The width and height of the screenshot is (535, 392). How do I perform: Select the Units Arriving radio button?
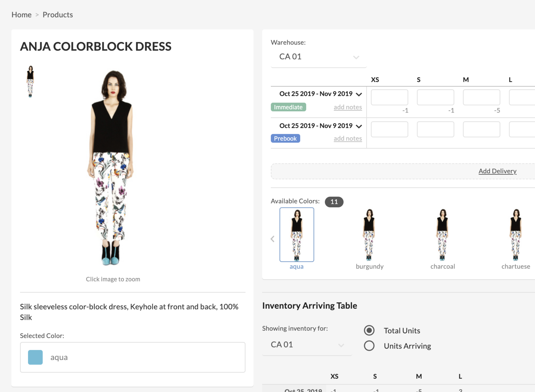click(x=369, y=346)
